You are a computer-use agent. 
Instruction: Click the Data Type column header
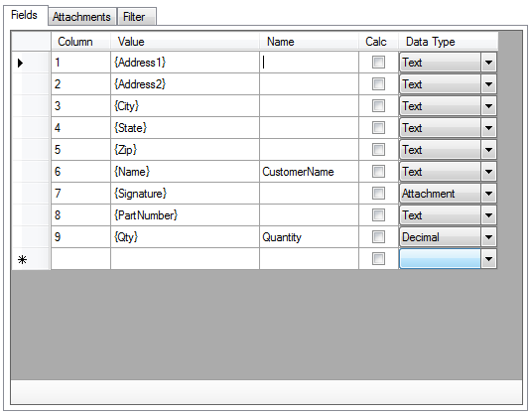click(x=449, y=42)
